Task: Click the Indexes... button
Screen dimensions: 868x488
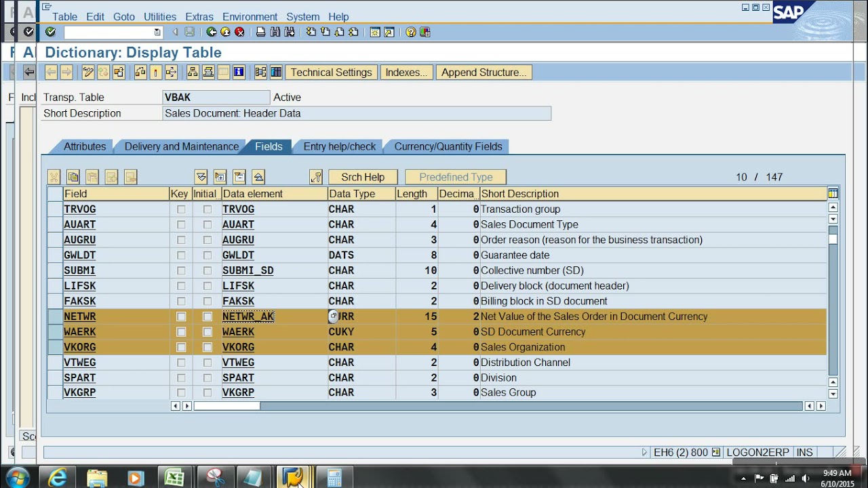Action: (x=406, y=73)
